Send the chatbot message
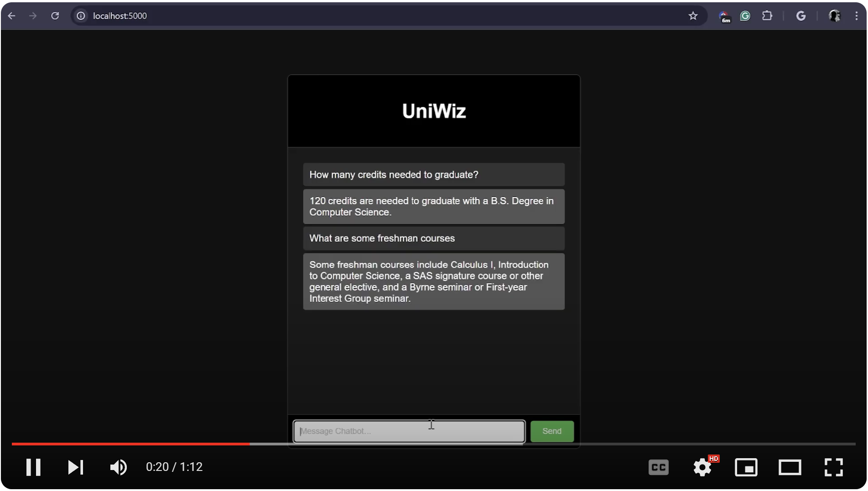 point(552,431)
